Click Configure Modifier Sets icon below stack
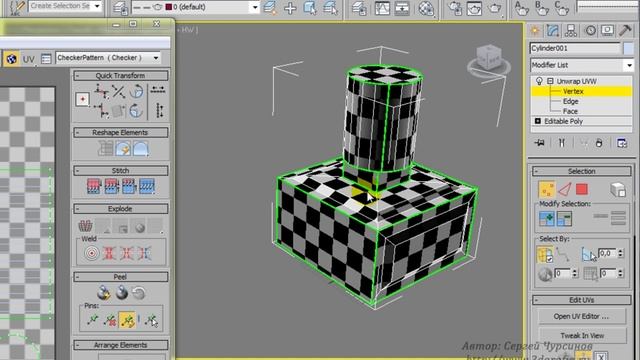The width and height of the screenshot is (640, 360). (622, 143)
